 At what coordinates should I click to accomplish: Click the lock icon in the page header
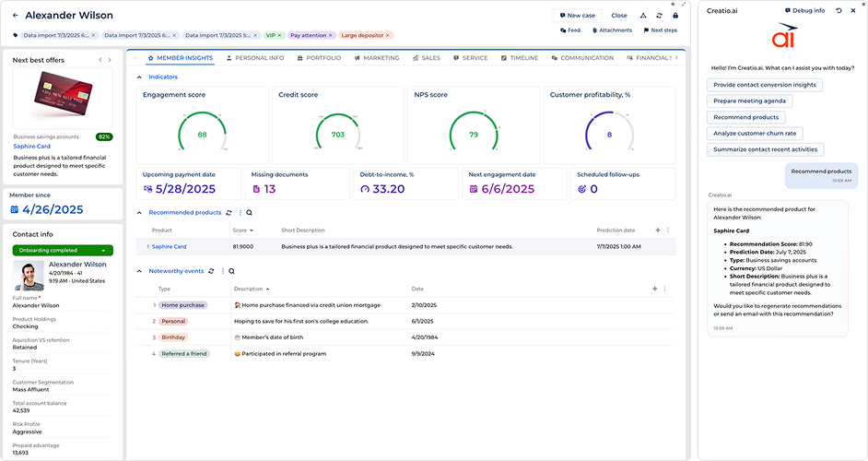point(675,16)
